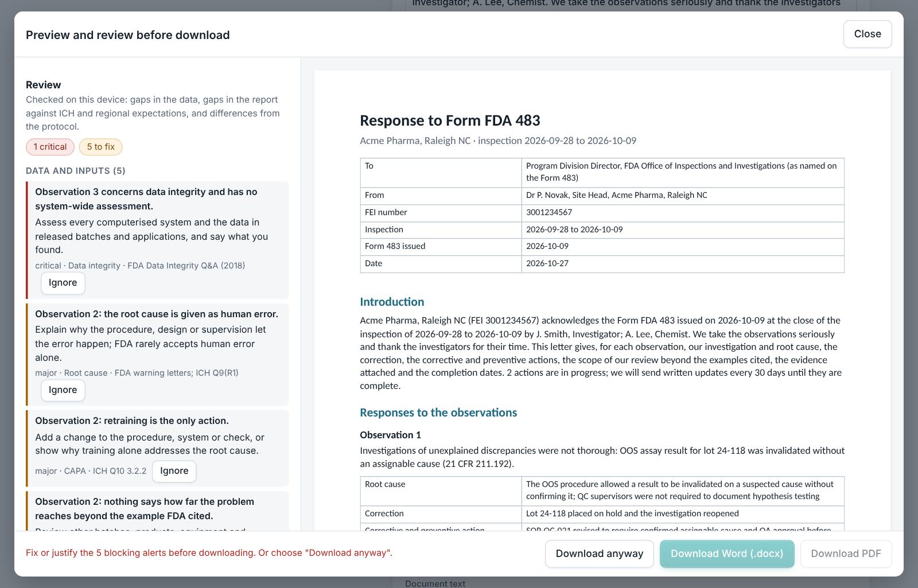Viewport: 918px width, 588px height.
Task: Click 'Observation 2: retraining is the only action.' title
Action: point(132,420)
